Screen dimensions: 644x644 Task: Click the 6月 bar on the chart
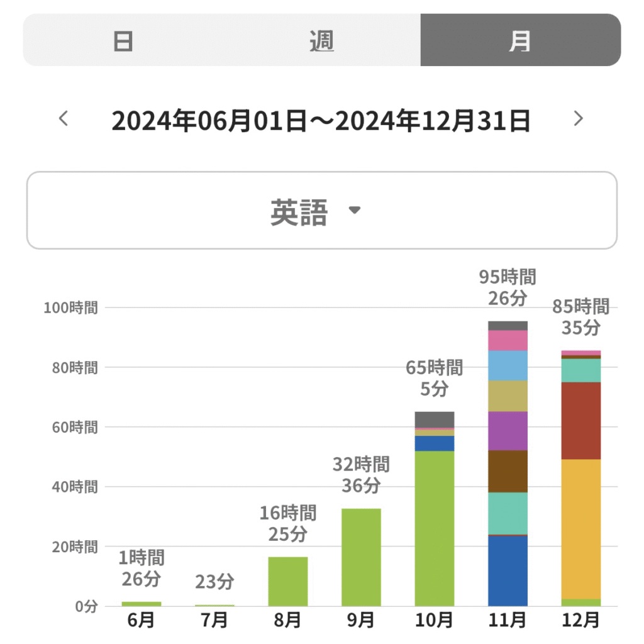pyautogui.click(x=142, y=604)
